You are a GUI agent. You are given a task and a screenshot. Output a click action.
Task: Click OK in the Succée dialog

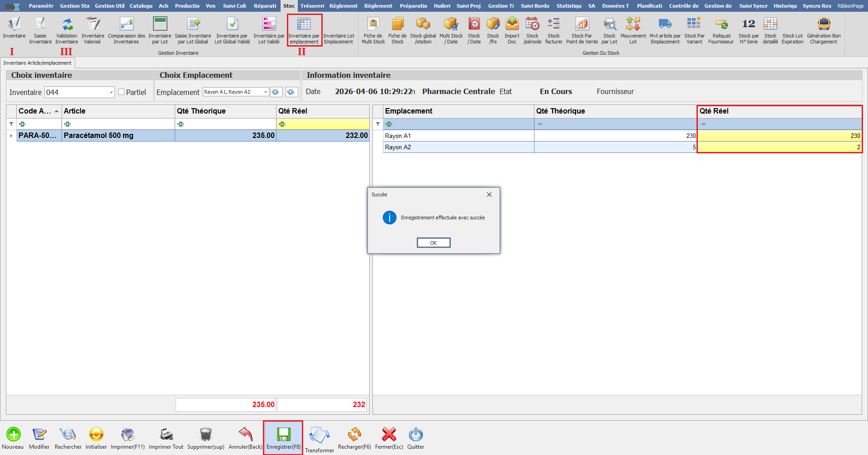pos(433,243)
